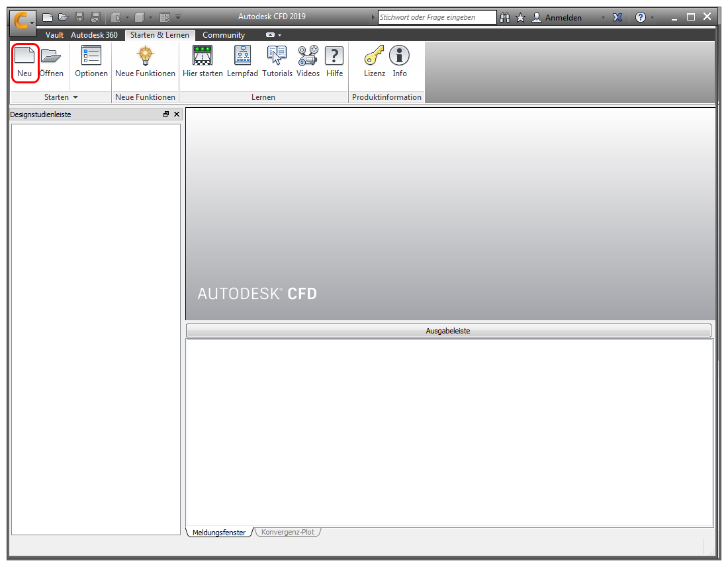Open Customize Quick Access Toolbar dropdown arrow

(178, 18)
